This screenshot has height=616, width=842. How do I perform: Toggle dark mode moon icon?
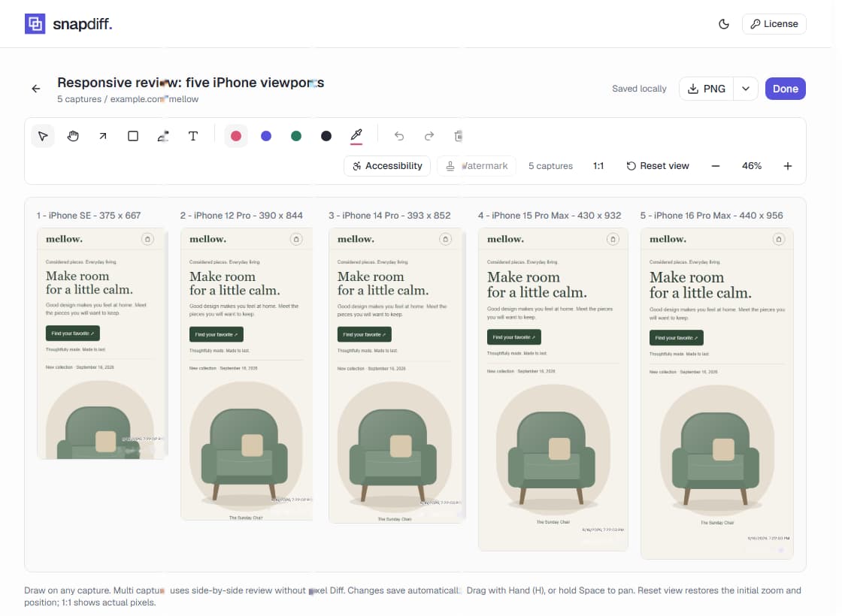tap(724, 23)
